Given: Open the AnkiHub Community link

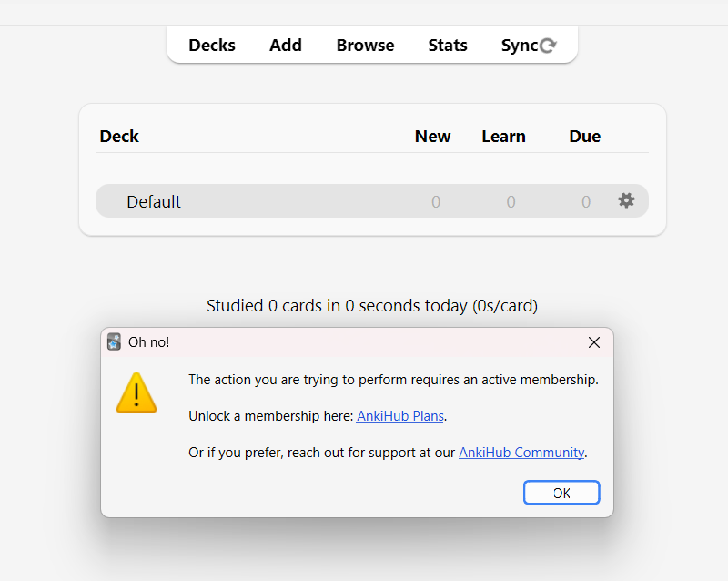Looking at the screenshot, I should point(521,453).
